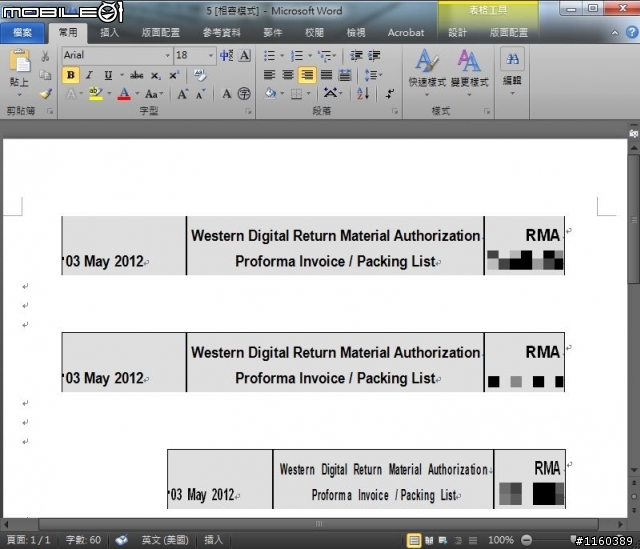Switch to the Page Layout tab

160,33
